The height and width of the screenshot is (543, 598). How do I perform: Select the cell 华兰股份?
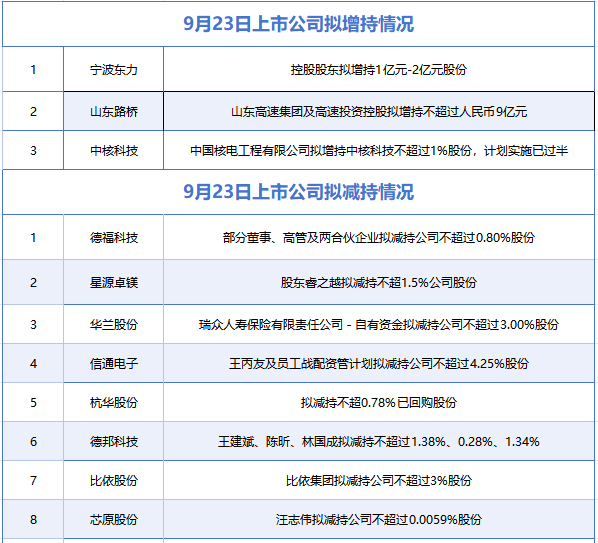pos(113,324)
